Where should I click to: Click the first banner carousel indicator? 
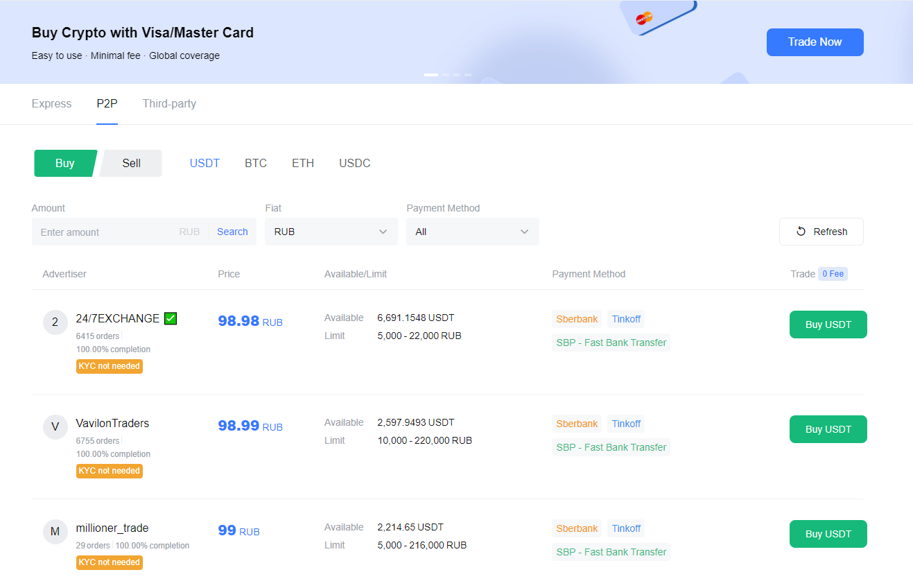pyautogui.click(x=431, y=74)
